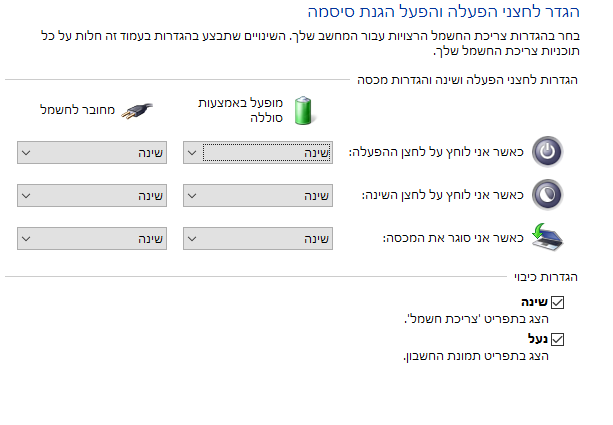This screenshot has width=613, height=425.
Task: Click the מחובר לחשמל column label
Action: [x=77, y=110]
